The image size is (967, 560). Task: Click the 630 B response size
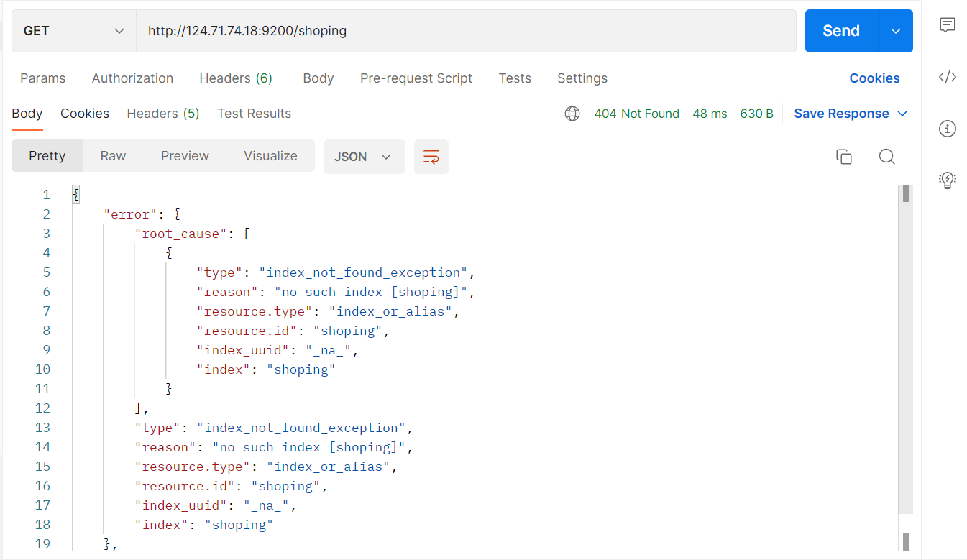(x=756, y=114)
